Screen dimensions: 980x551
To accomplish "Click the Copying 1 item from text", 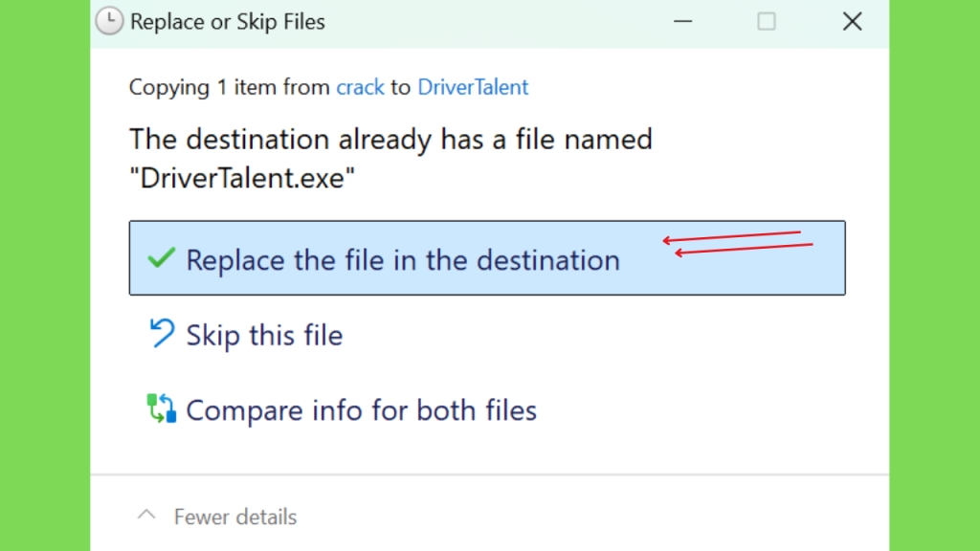I will 230,87.
